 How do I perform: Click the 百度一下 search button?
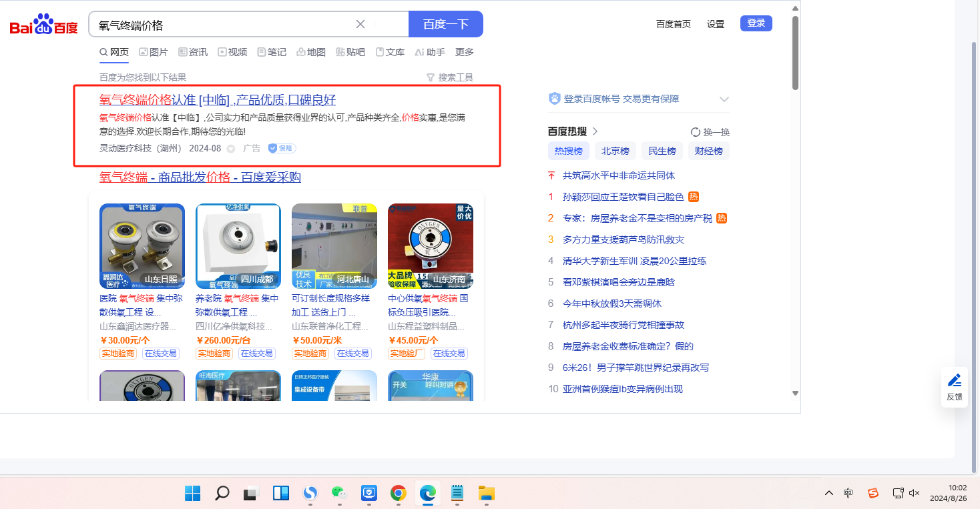[446, 25]
